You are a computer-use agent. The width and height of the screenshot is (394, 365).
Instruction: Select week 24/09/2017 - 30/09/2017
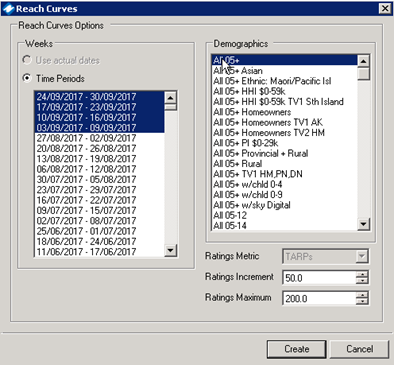[x=99, y=97]
